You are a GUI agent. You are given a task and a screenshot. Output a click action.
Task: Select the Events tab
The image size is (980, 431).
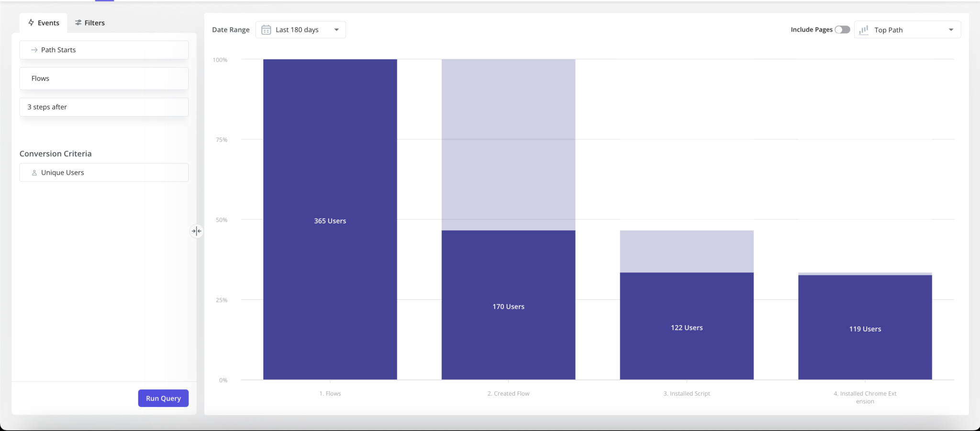(44, 22)
